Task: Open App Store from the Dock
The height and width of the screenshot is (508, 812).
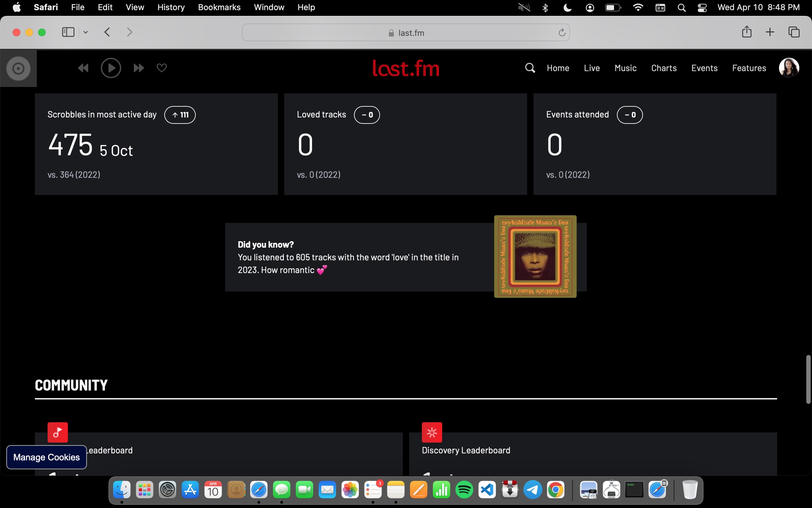Action: 190,490
